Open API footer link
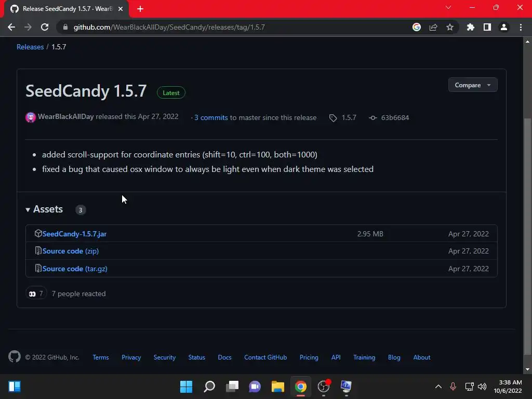This screenshot has height=399, width=532. coord(336,357)
